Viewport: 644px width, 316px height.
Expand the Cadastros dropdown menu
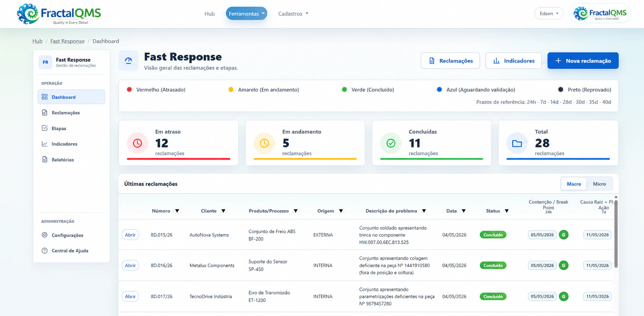click(293, 14)
